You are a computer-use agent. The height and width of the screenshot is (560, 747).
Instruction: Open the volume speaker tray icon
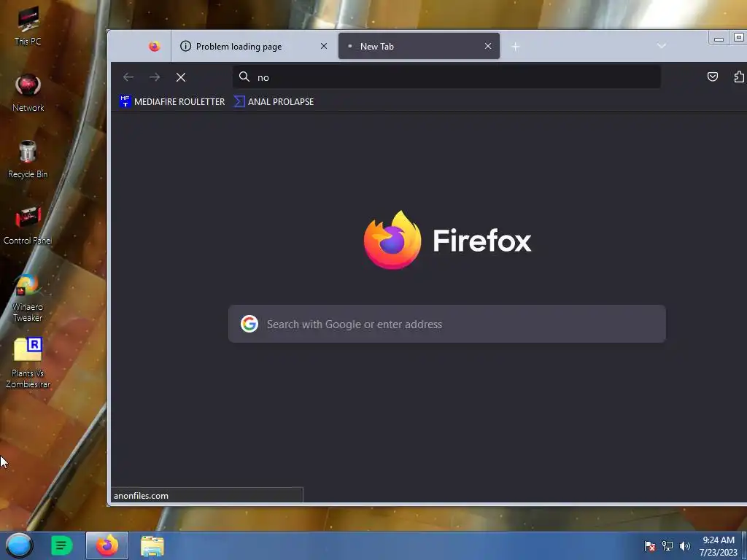[x=685, y=546]
